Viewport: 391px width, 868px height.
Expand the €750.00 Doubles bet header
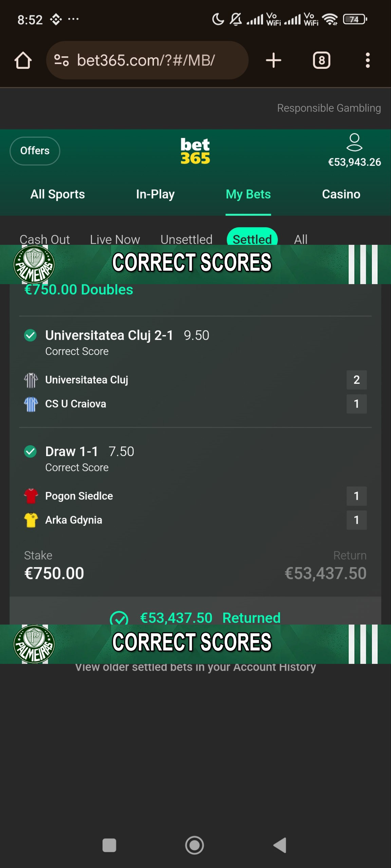coord(79,290)
